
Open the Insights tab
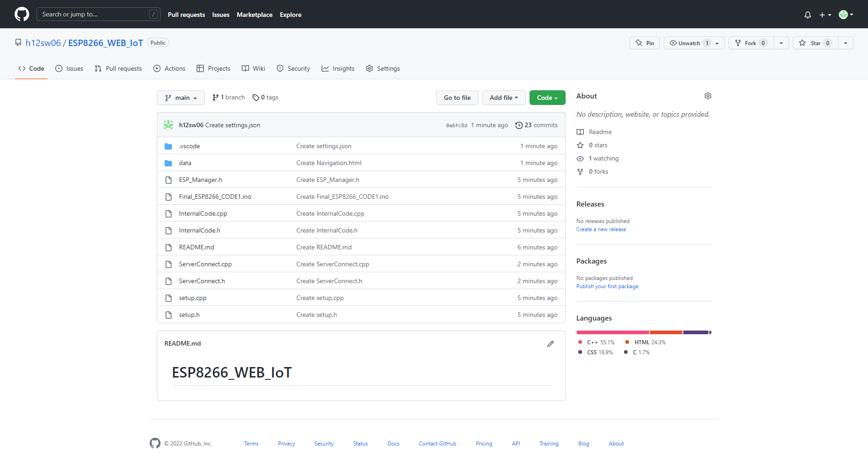338,68
